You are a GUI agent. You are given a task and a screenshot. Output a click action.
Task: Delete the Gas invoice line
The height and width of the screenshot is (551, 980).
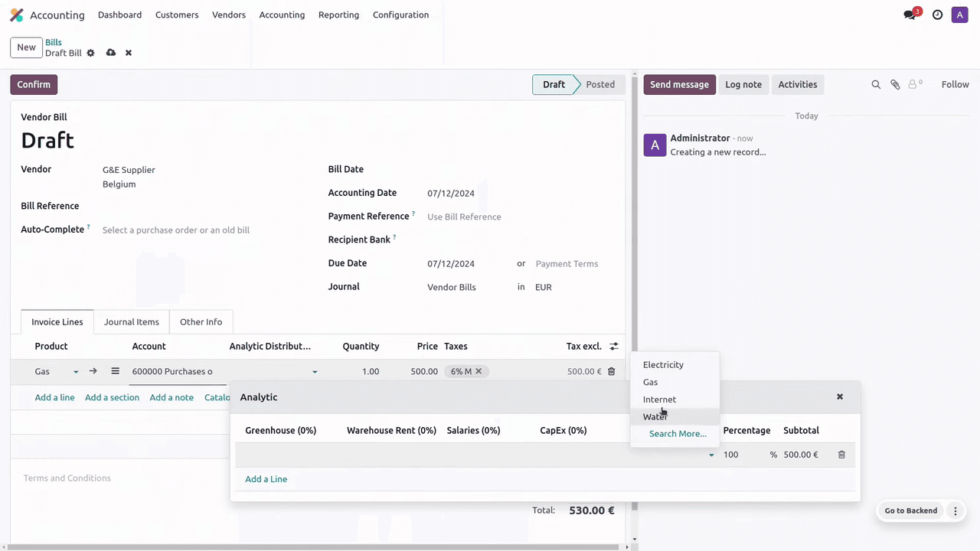point(611,371)
